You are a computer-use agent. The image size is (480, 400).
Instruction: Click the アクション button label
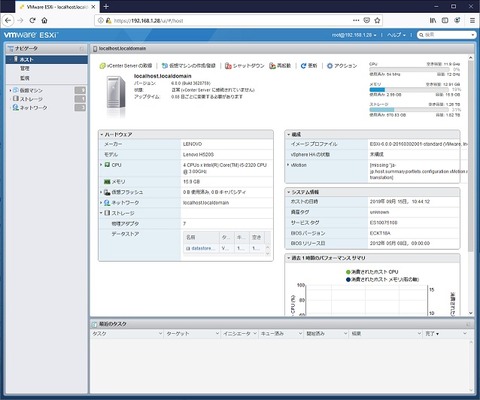(346, 66)
